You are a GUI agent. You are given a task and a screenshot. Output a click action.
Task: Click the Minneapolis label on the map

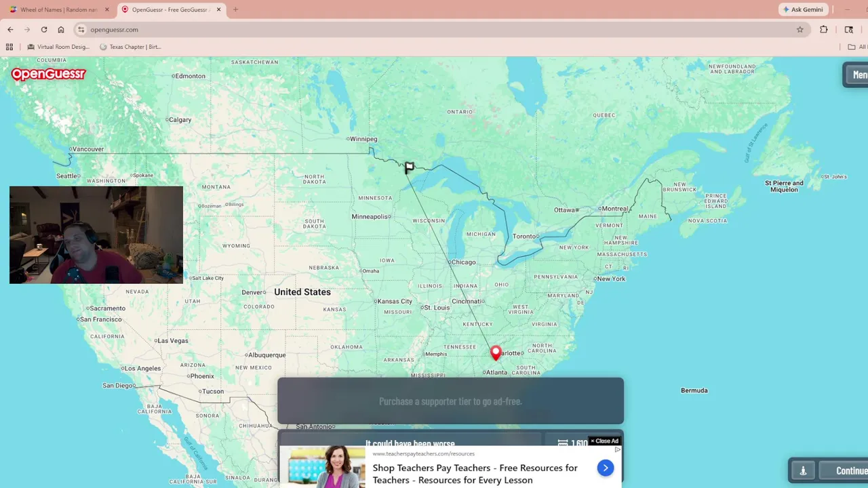pos(371,217)
